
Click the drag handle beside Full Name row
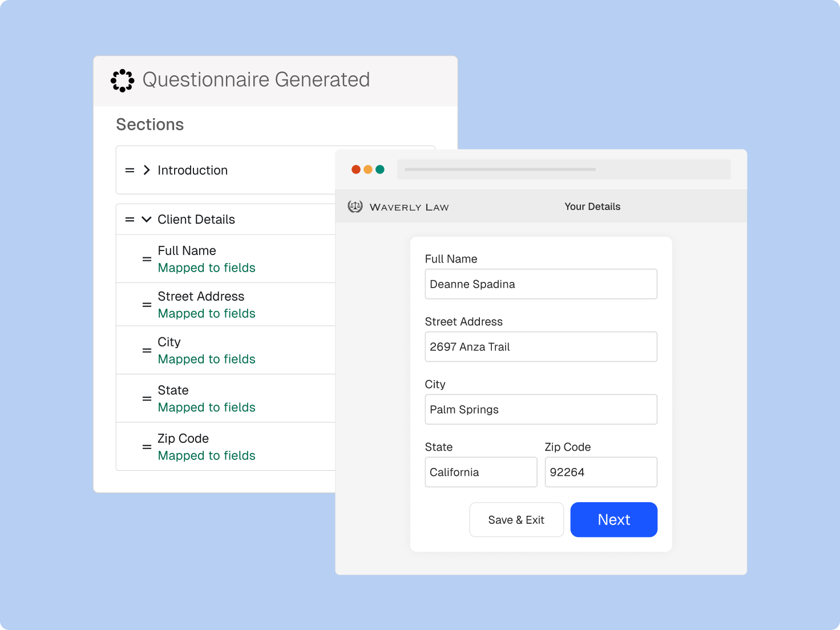pos(147,259)
